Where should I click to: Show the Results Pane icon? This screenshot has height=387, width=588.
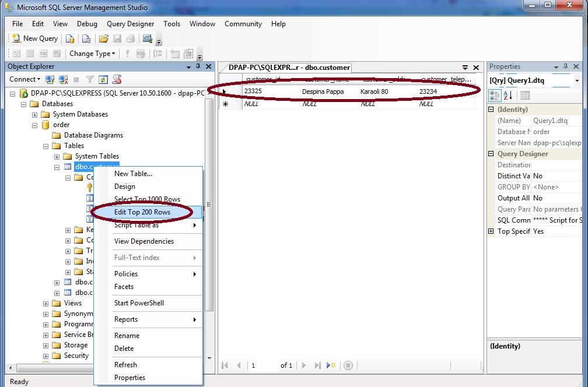tap(57, 54)
